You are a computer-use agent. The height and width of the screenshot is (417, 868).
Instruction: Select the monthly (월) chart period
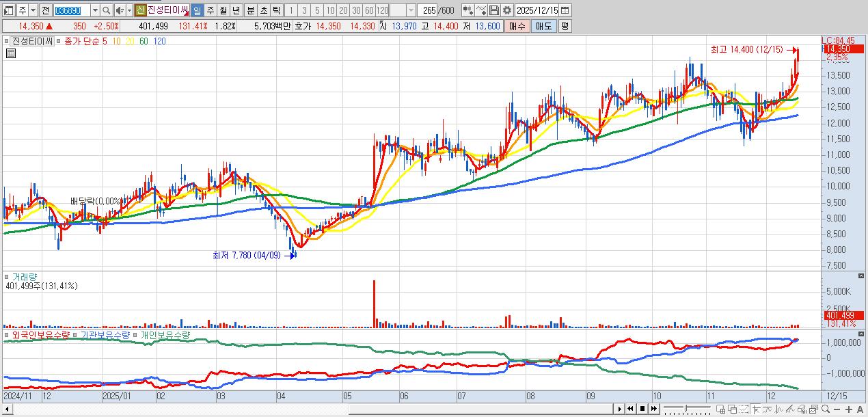[x=223, y=10]
